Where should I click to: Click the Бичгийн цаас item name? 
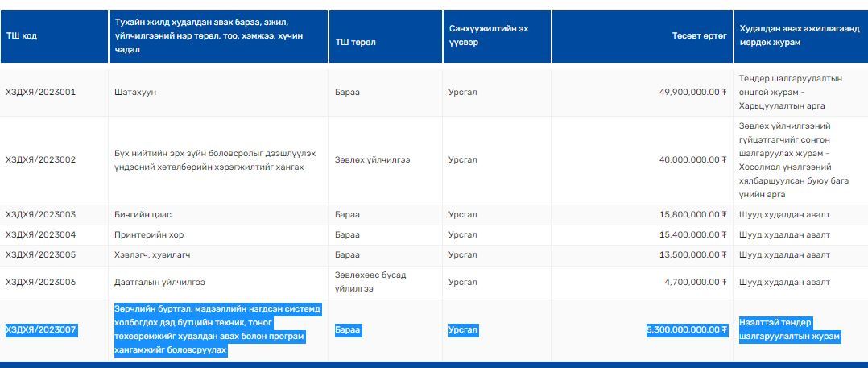point(143,214)
